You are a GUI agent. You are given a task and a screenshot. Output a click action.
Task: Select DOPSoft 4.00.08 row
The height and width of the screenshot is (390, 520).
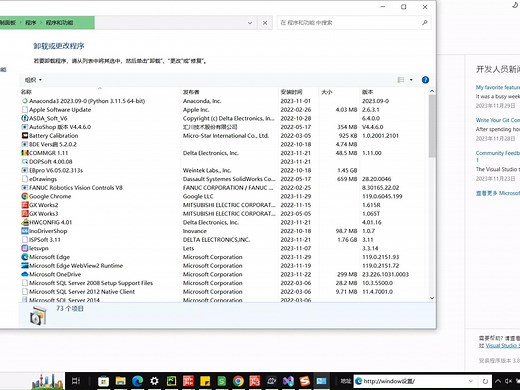(x=224, y=161)
